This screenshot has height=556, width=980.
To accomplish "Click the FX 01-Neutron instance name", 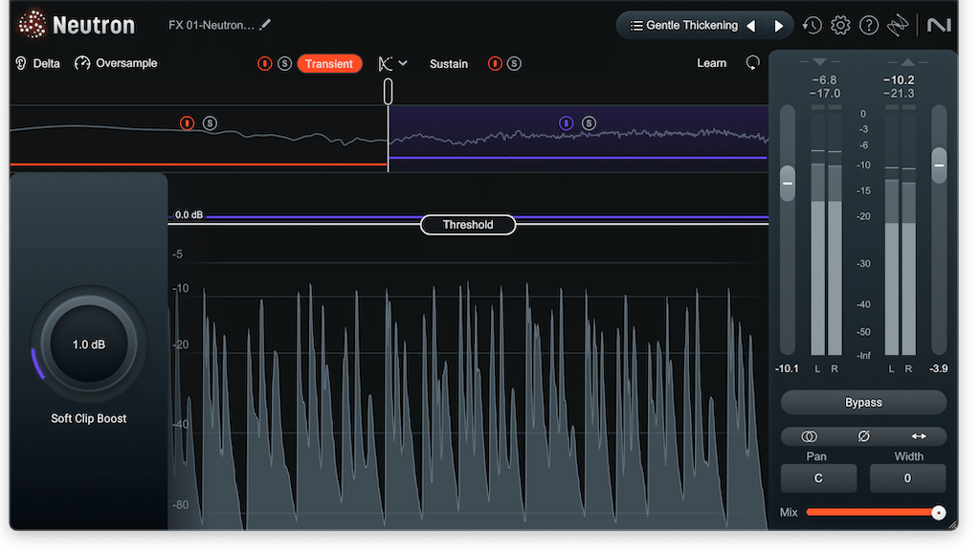I will 212,26.
